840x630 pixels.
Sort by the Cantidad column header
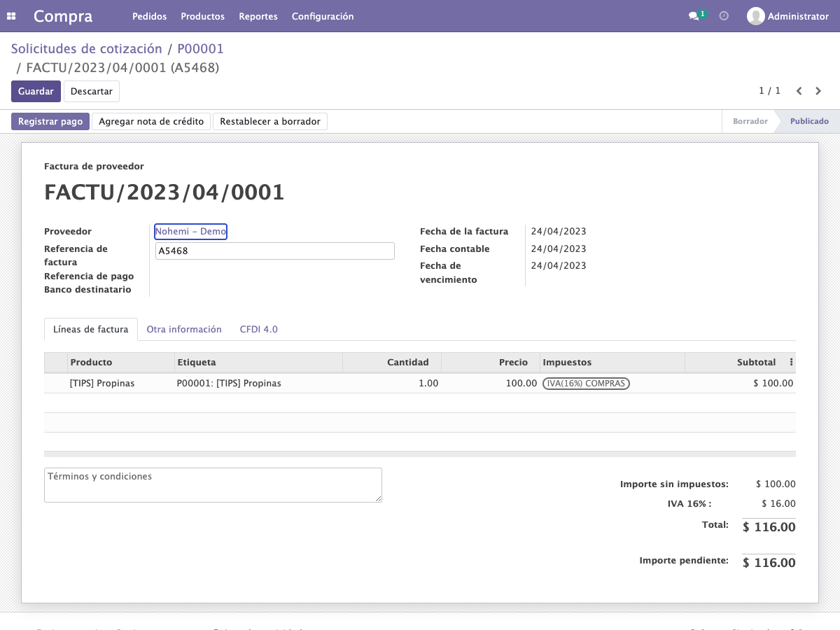(x=392, y=363)
